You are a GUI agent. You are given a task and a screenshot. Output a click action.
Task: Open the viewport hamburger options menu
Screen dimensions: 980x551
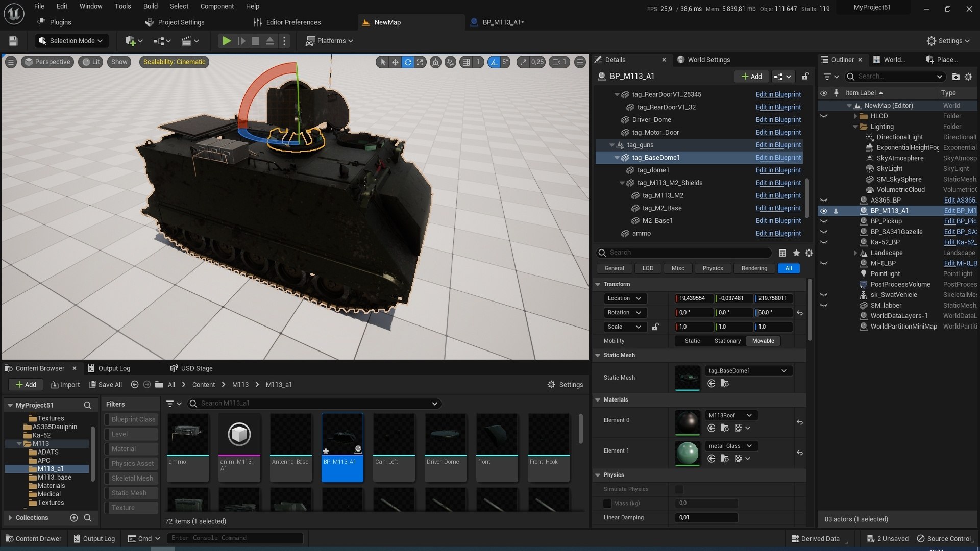click(11, 62)
